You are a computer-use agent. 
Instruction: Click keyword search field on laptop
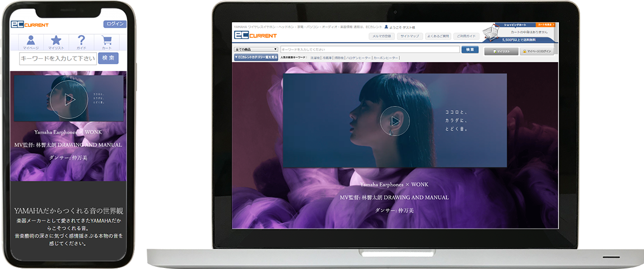[370, 49]
